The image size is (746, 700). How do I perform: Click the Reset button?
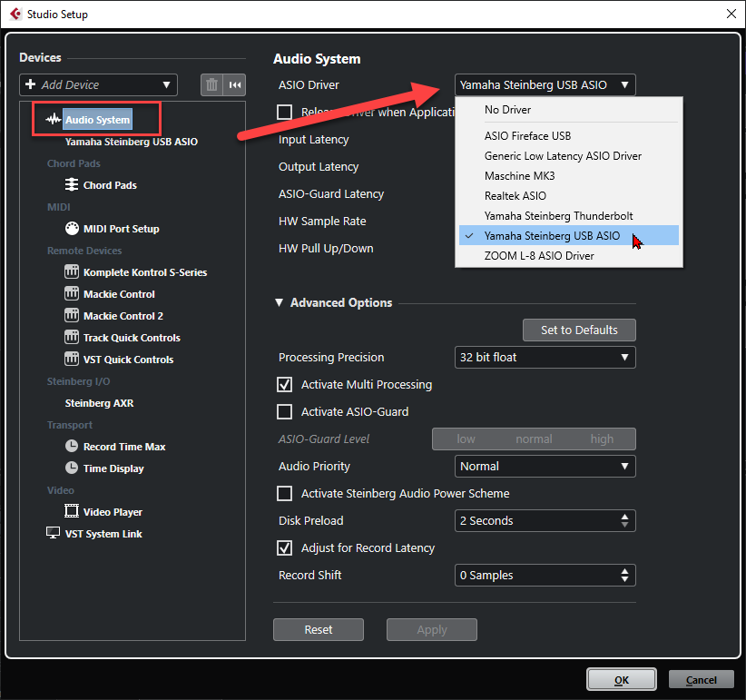point(319,630)
